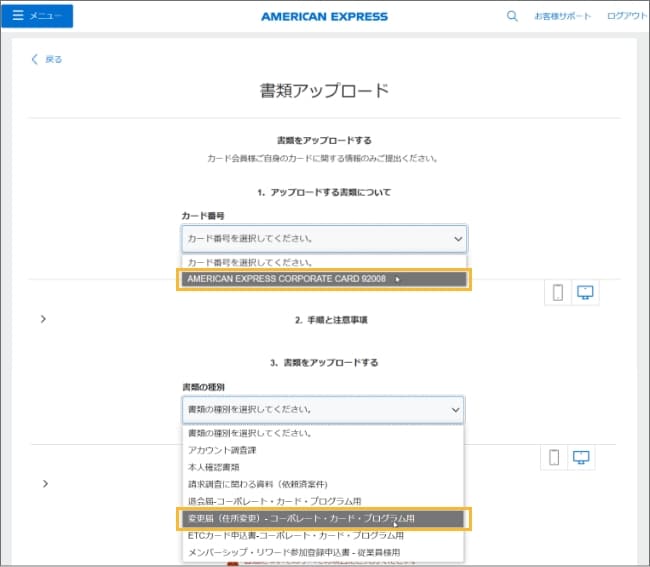This screenshot has width=650, height=567.
Task: Open お客様サポート link
Action: [562, 17]
